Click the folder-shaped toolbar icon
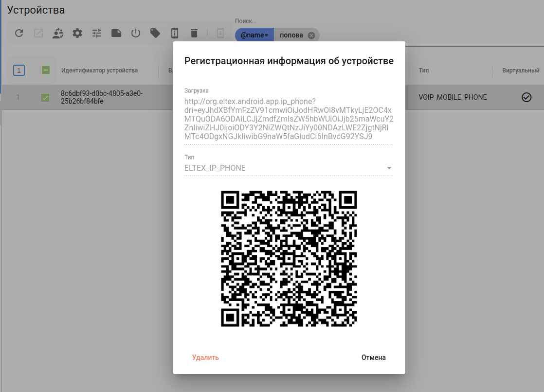This screenshot has height=392, width=544. tap(116, 33)
